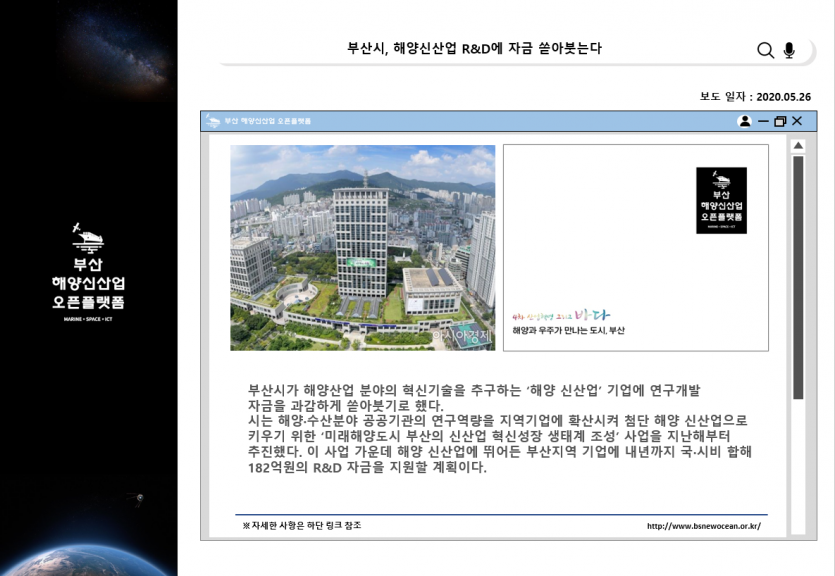Screen dimensions: 835x576
Task: Click the 보도 일자 : 2020.05.26 date text
Action: pyautogui.click(x=755, y=97)
